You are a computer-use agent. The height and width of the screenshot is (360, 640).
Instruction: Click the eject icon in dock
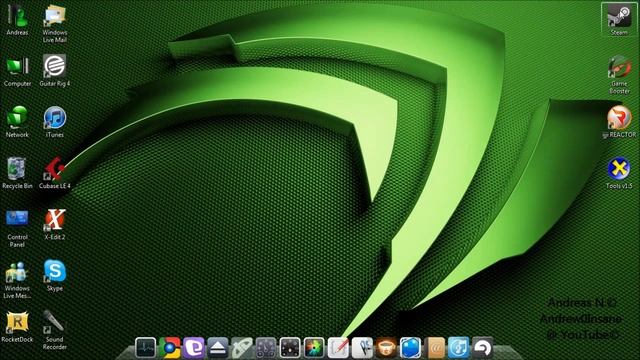[x=218, y=348]
